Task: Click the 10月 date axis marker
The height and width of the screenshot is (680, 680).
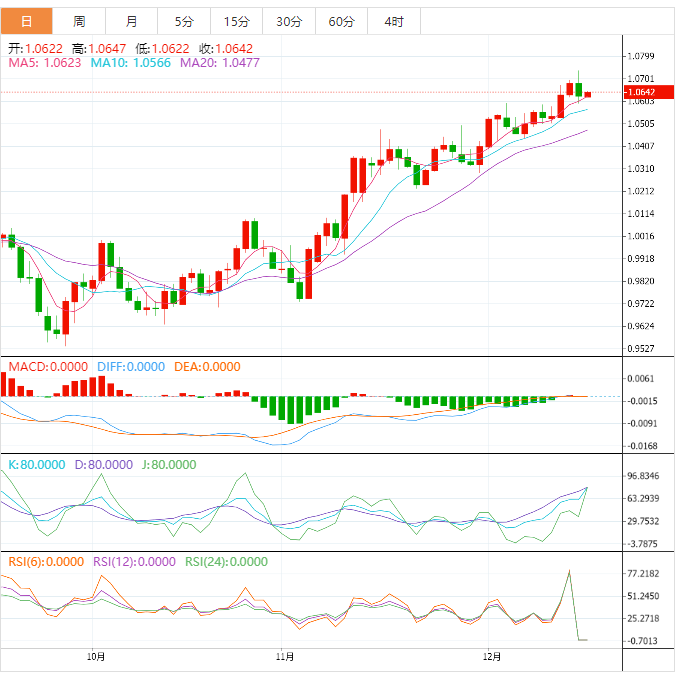Action: click(96, 657)
